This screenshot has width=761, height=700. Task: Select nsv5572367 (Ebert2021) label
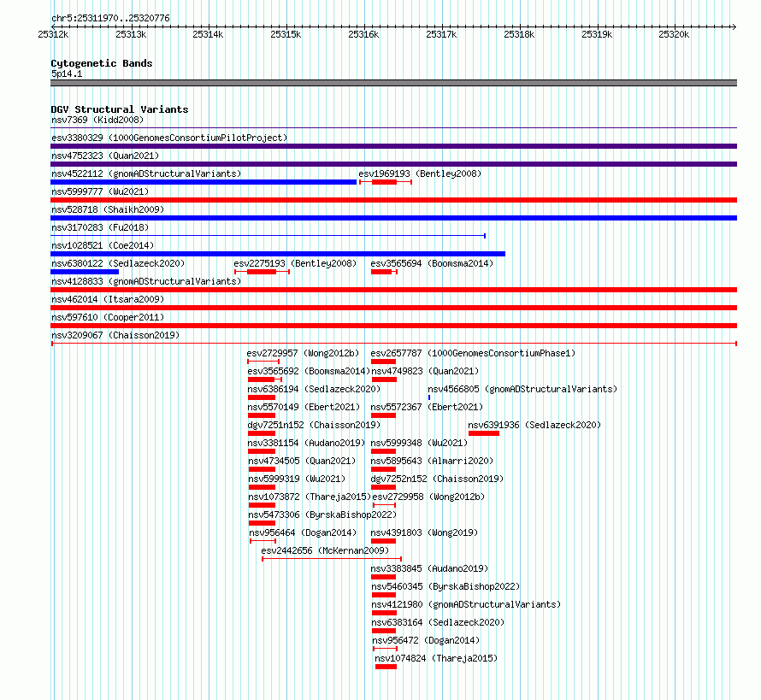pos(427,407)
